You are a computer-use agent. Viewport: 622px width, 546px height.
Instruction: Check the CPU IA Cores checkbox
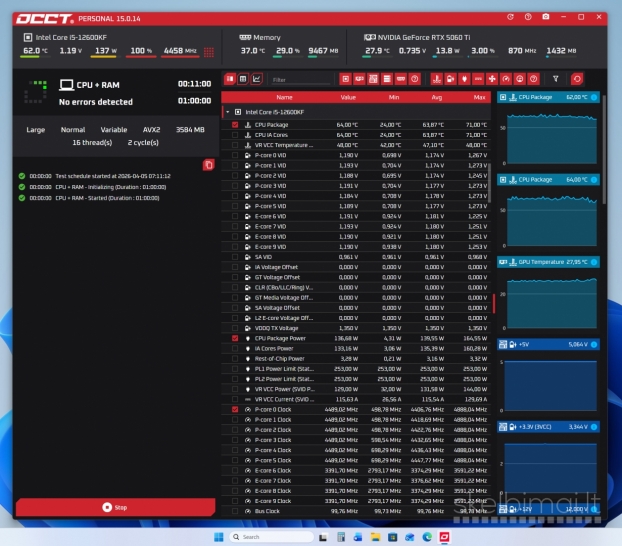(235, 135)
